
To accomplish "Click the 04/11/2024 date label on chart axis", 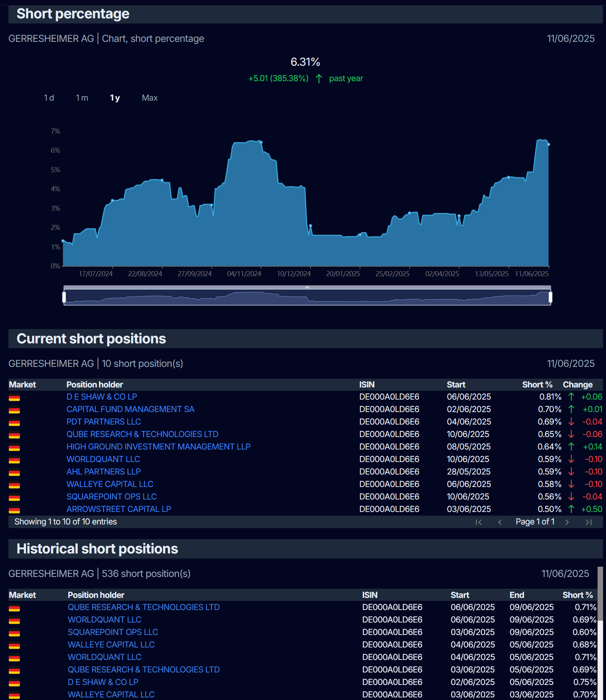I will click(244, 274).
